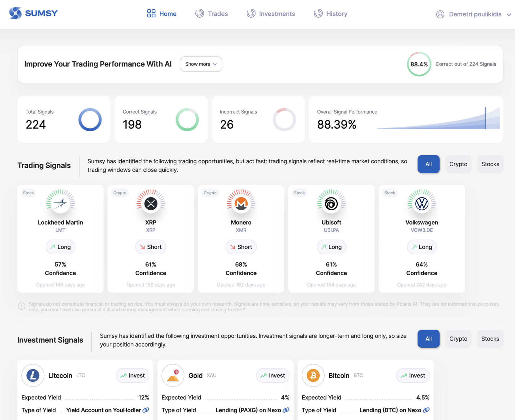
Task: Click the Monero coin icon
Action: click(x=241, y=204)
